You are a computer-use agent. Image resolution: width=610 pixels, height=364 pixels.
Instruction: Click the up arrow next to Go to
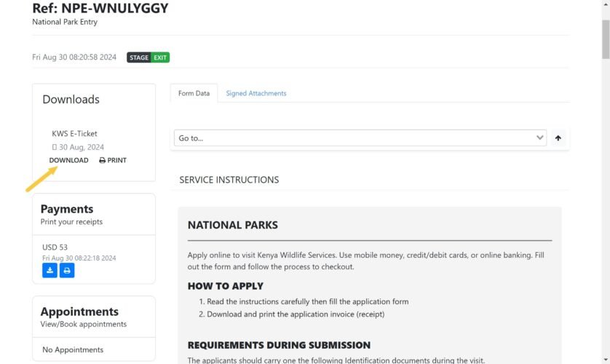tap(558, 138)
